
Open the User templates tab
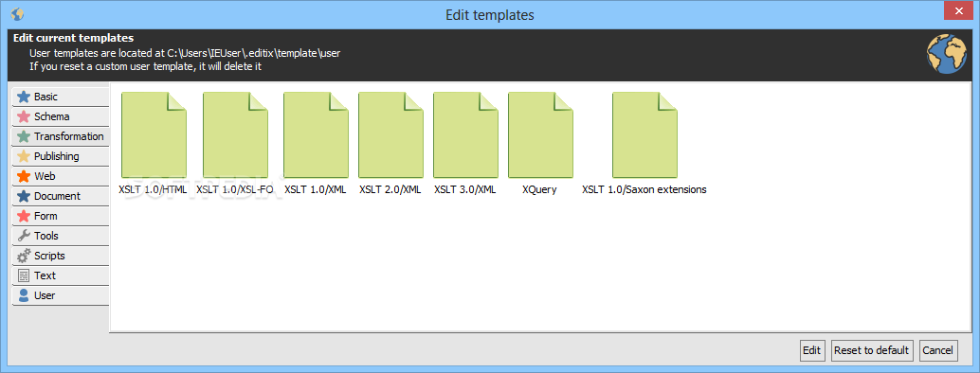coord(61,295)
